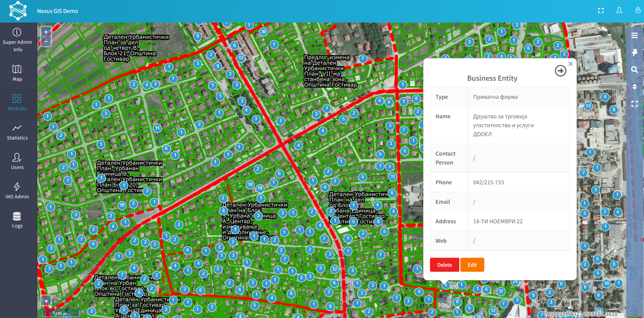Click the up-down arrows map tool
644x318 pixels.
coord(634,87)
